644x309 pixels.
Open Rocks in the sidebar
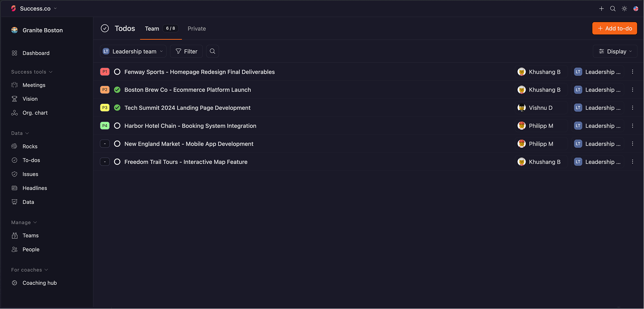pyautogui.click(x=30, y=146)
